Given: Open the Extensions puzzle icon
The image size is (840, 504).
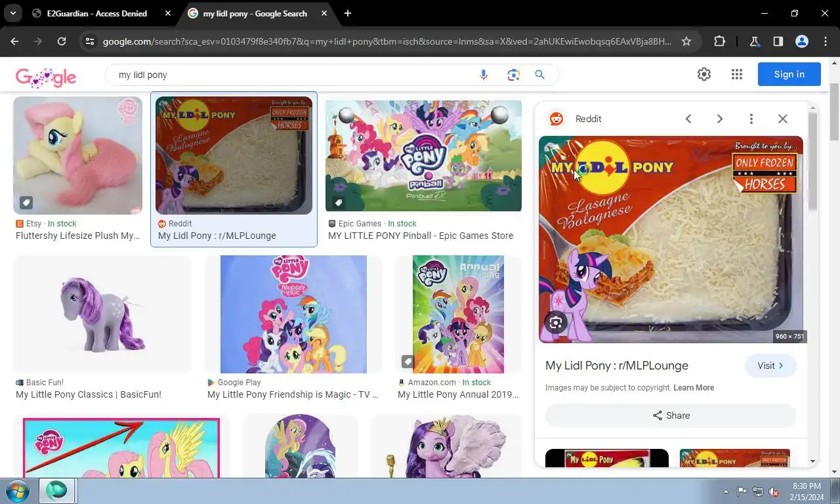Looking at the screenshot, I should click(x=720, y=41).
